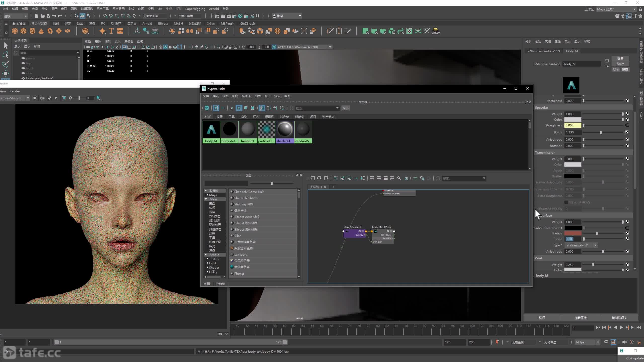Viewport: 644px width, 362px height.
Task: Collapse the Transmission section
Action: [x=545, y=152]
